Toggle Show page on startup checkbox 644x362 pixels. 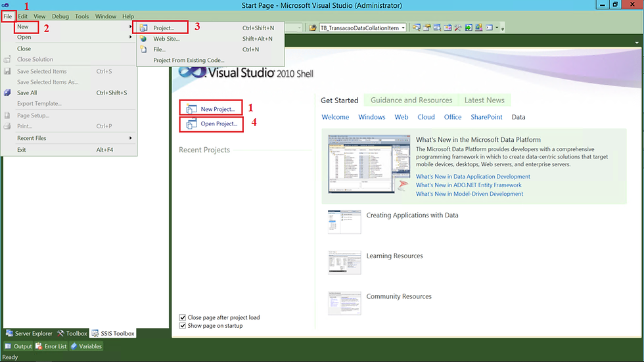tap(183, 325)
